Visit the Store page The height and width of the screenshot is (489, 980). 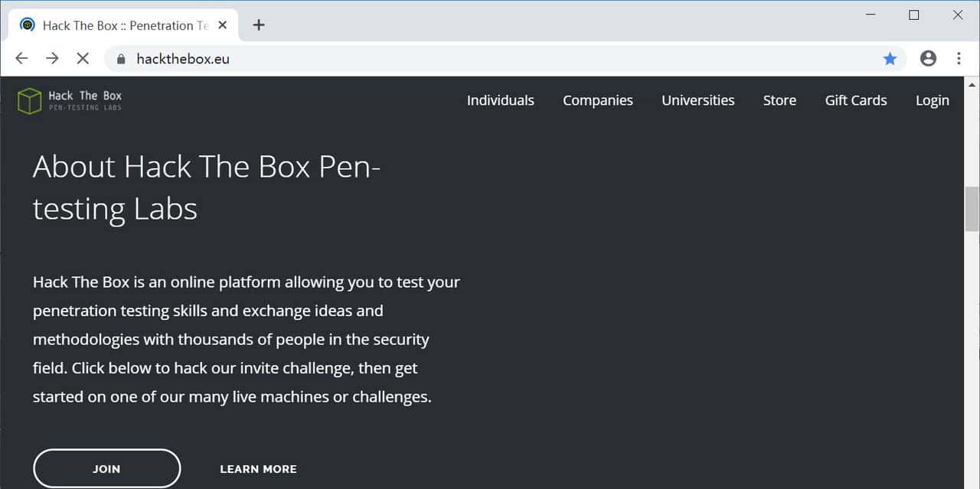[x=779, y=100]
